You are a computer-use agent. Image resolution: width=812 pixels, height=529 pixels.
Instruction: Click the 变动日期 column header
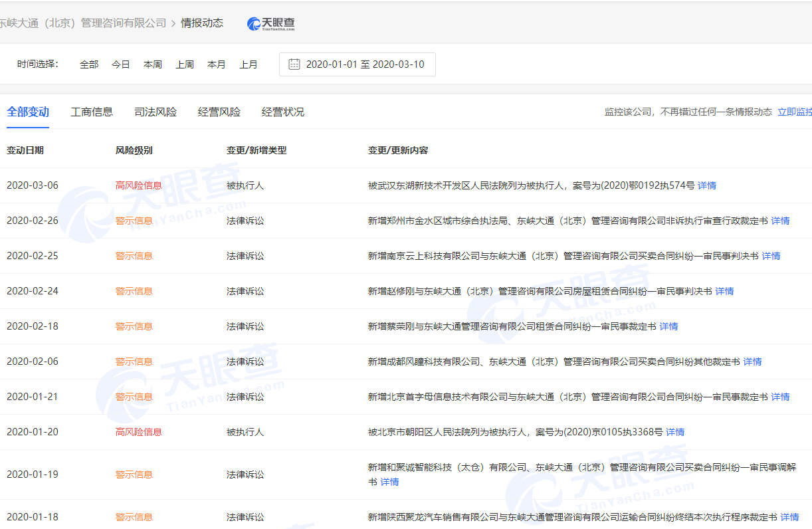coord(25,150)
